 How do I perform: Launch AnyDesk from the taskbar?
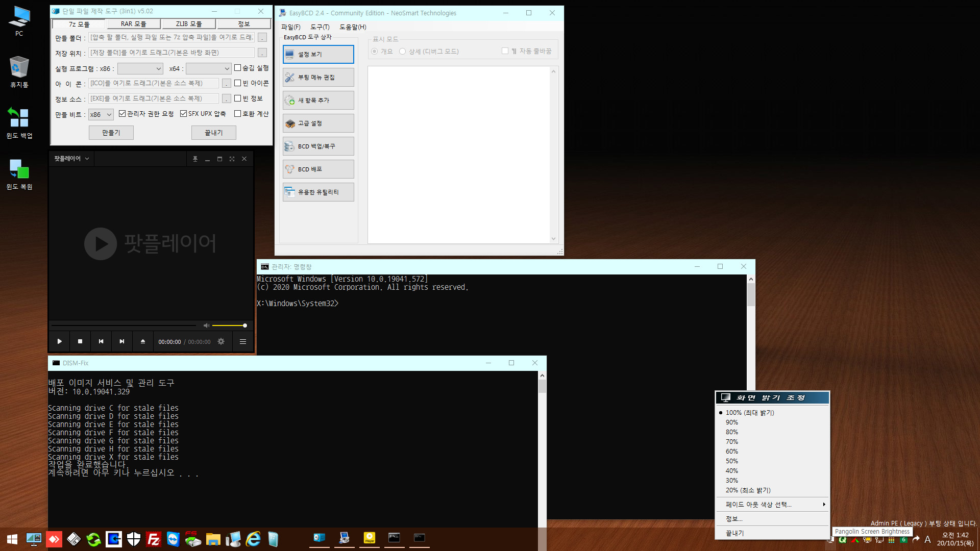(x=54, y=539)
